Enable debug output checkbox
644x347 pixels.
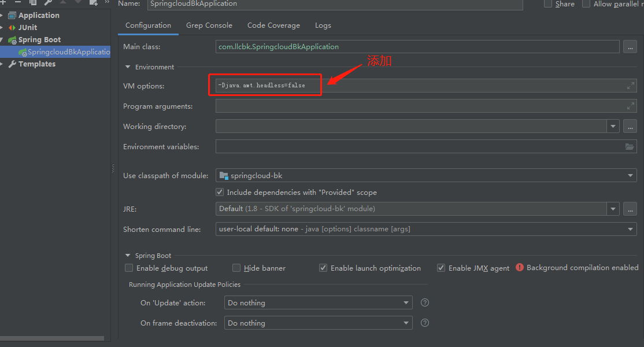coord(129,268)
